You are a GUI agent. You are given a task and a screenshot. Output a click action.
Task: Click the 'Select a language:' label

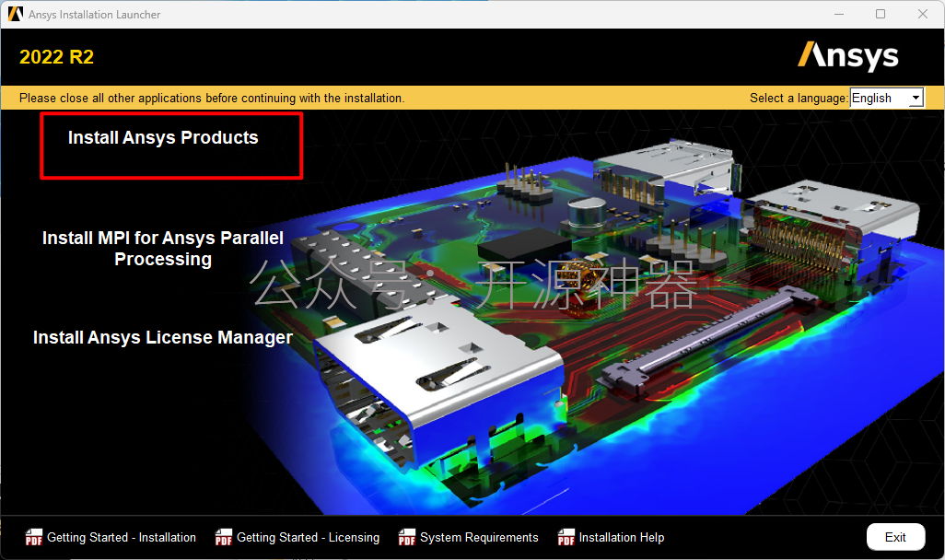(799, 98)
